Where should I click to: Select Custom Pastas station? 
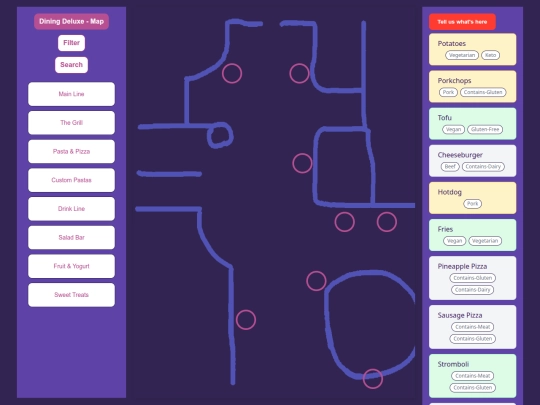coord(71,180)
